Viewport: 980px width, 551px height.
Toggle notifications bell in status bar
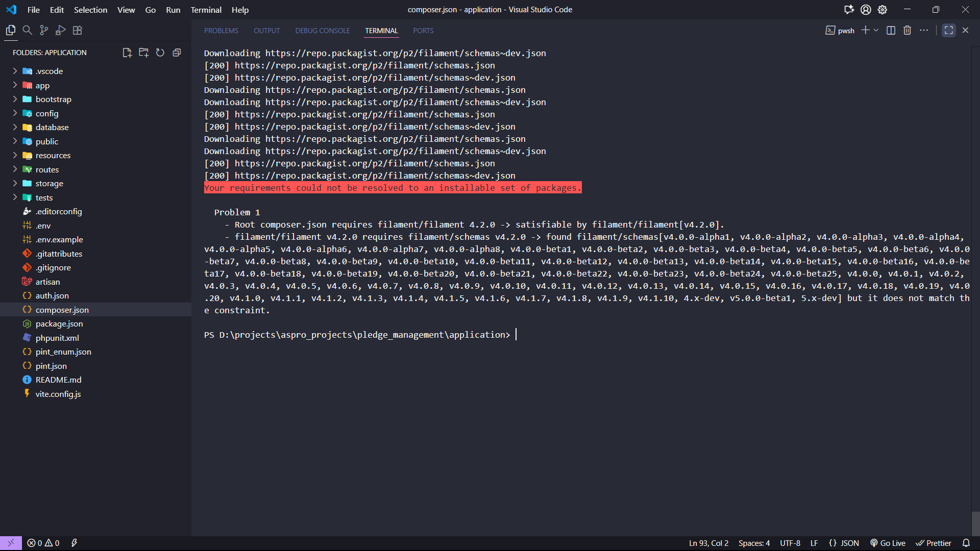(966, 543)
